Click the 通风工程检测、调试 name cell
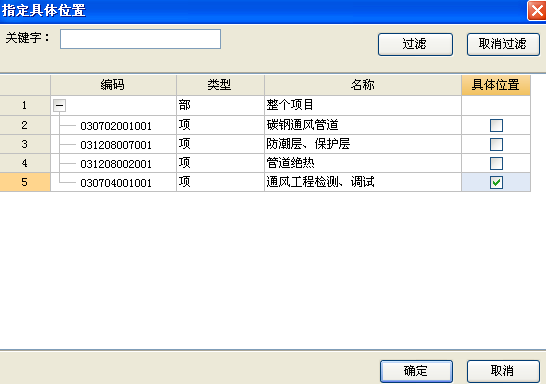This screenshot has height=384, width=546. point(363,182)
